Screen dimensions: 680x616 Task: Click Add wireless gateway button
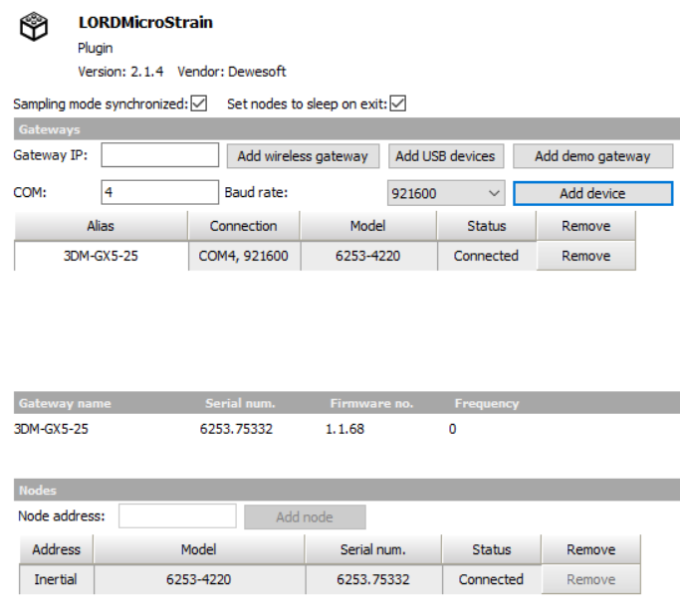303,156
